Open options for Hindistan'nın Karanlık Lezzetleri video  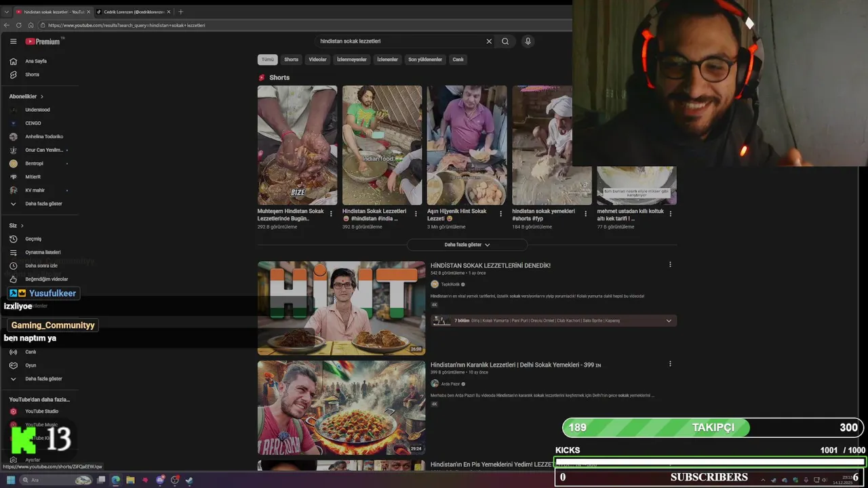click(x=670, y=364)
